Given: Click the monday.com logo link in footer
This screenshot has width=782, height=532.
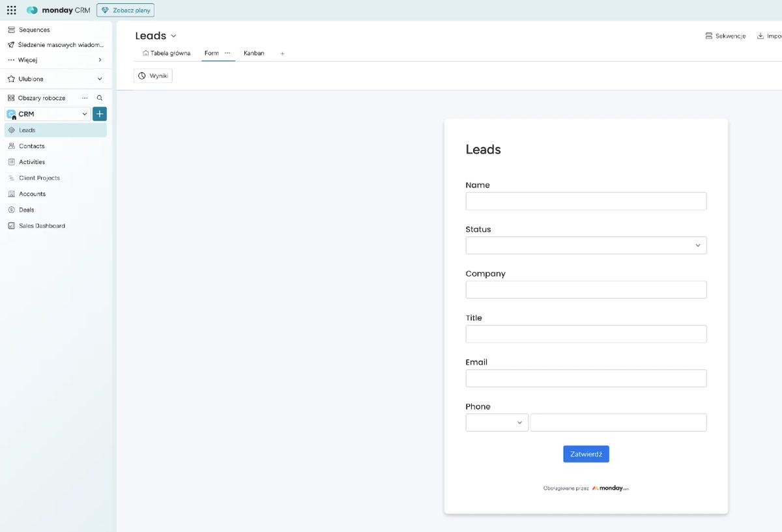Looking at the screenshot, I should (611, 488).
